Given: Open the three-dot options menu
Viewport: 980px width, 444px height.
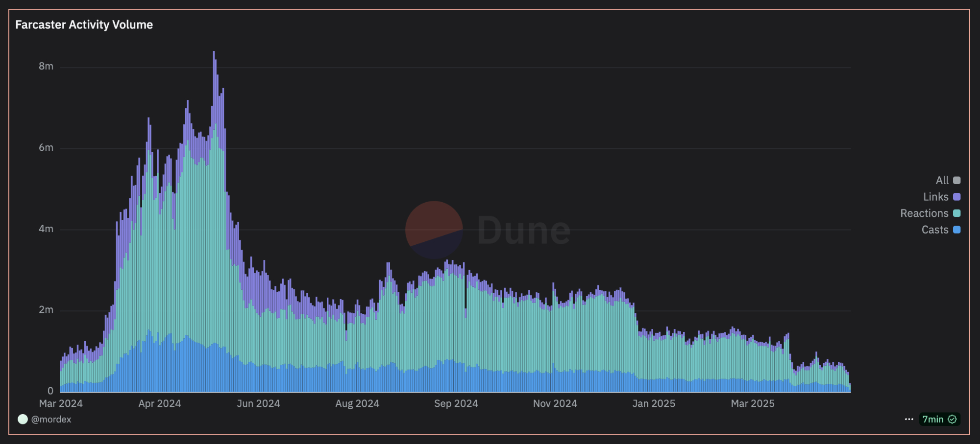Looking at the screenshot, I should 909,419.
